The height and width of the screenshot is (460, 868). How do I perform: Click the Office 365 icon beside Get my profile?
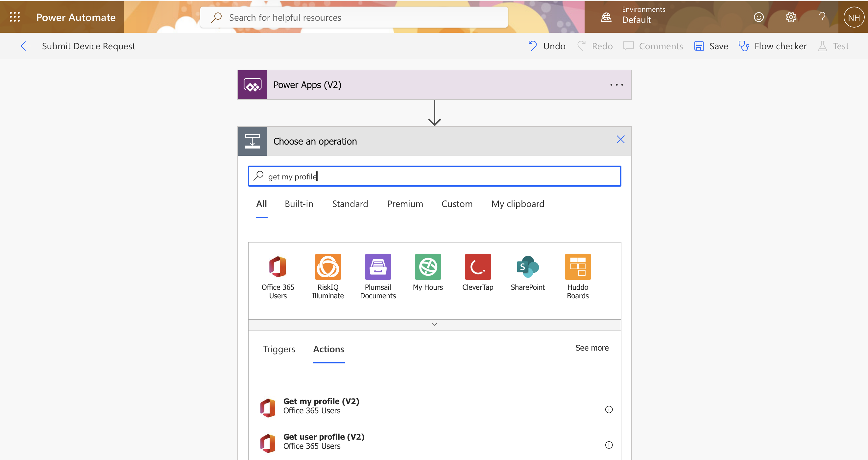point(268,407)
